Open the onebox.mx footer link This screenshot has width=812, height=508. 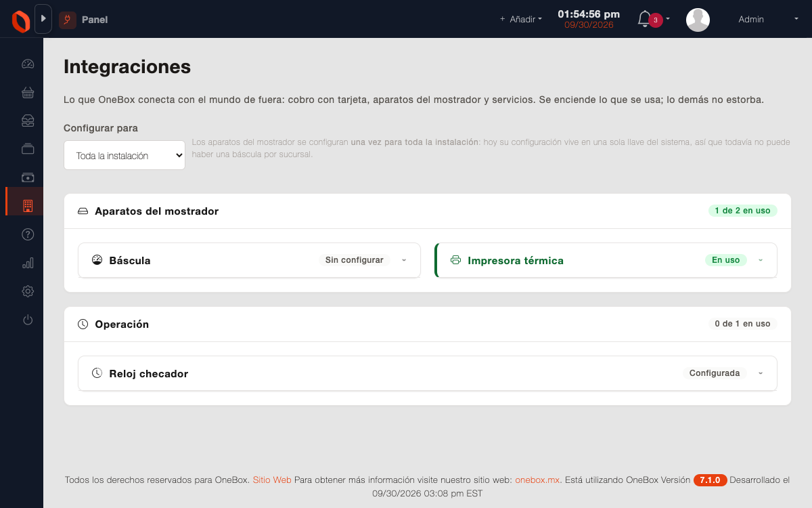pyautogui.click(x=538, y=480)
